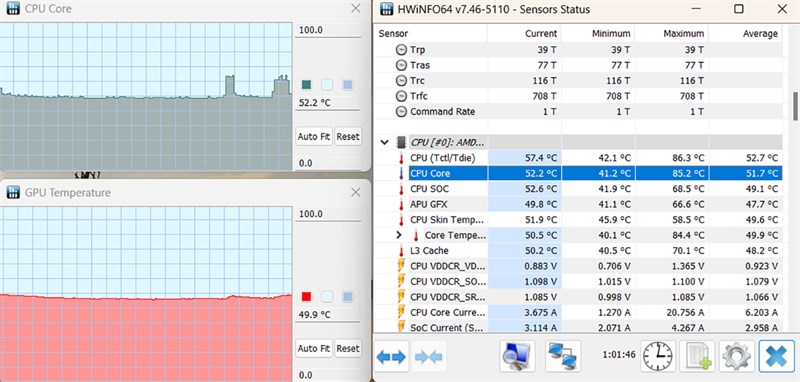800x382 pixels.
Task: Edit the 0.0 minimum field in GPU Temperature graph
Action: point(327,375)
